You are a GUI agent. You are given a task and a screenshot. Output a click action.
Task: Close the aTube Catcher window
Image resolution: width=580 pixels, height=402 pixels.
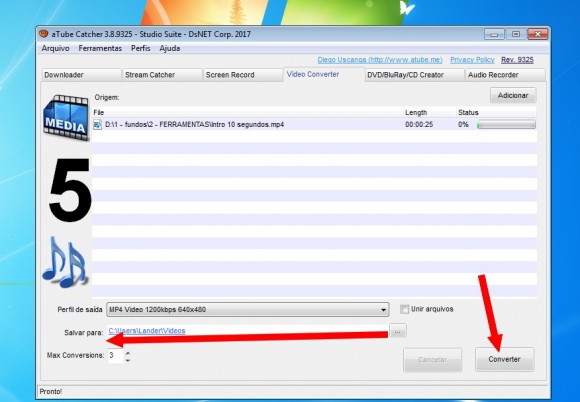[537, 34]
